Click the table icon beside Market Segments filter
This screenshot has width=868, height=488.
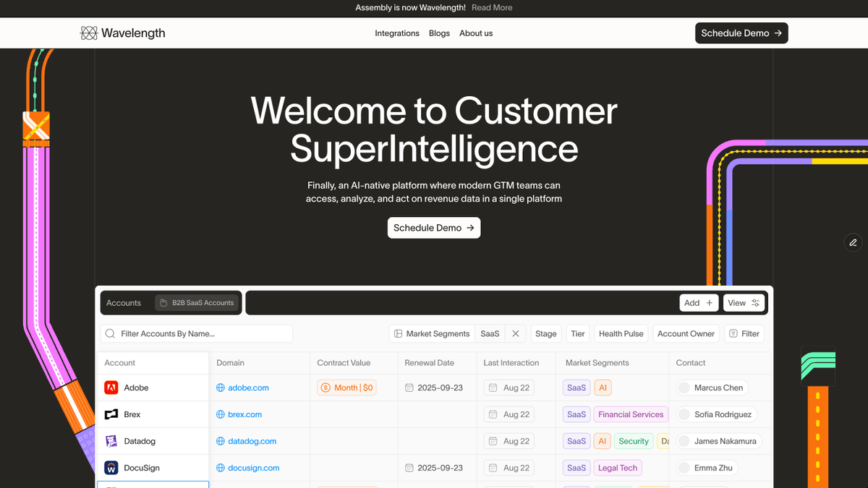point(398,334)
